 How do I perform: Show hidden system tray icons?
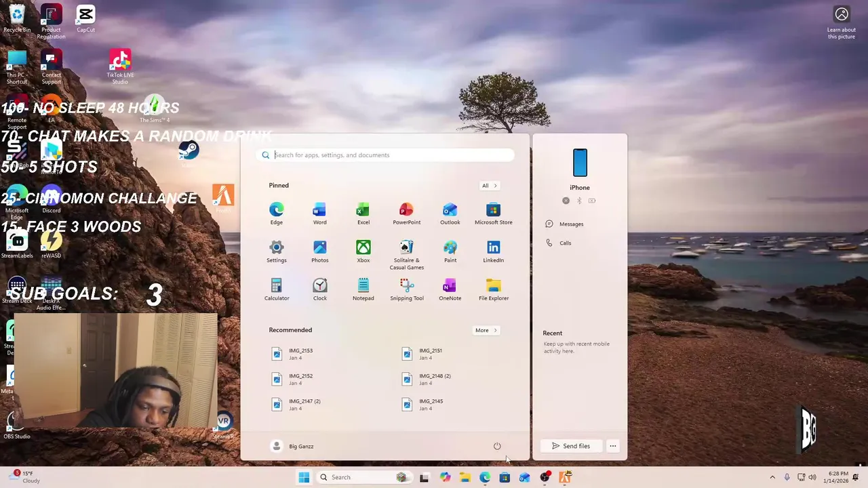coord(772,477)
